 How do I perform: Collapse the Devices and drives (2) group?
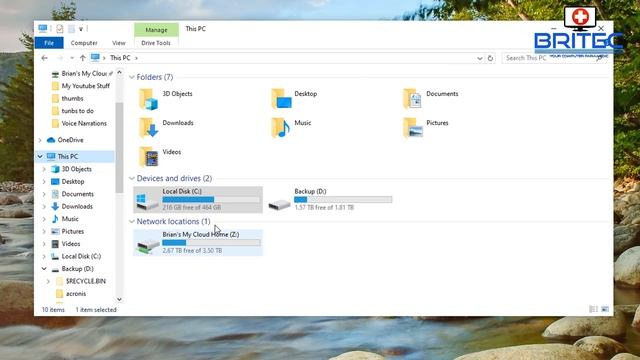click(x=132, y=178)
